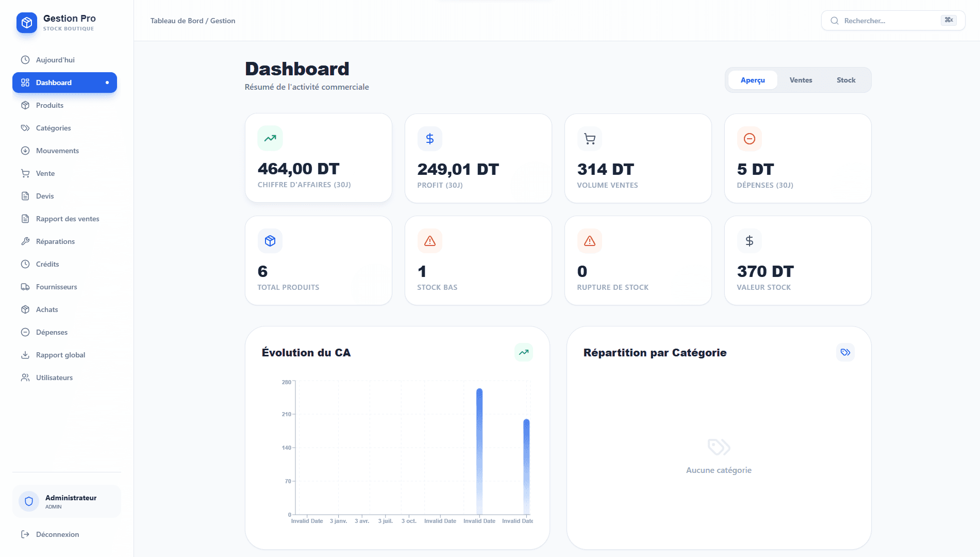Switch to the Aperçu tab
The image size is (980, 557).
(753, 80)
